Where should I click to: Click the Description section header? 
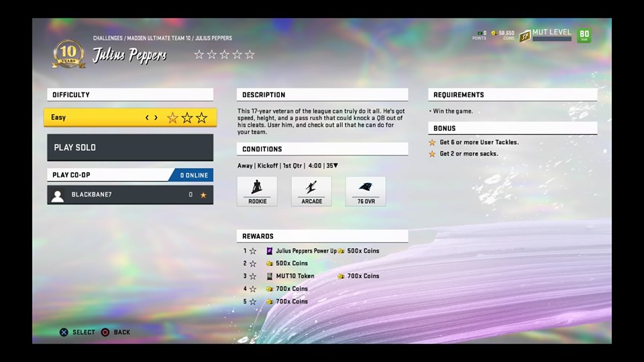[x=323, y=95]
